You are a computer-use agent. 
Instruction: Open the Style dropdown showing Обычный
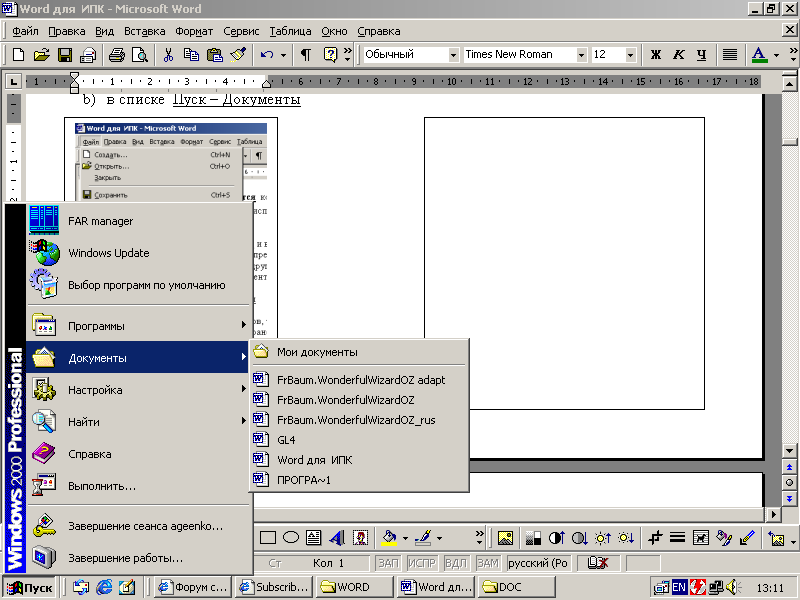pyautogui.click(x=454, y=55)
